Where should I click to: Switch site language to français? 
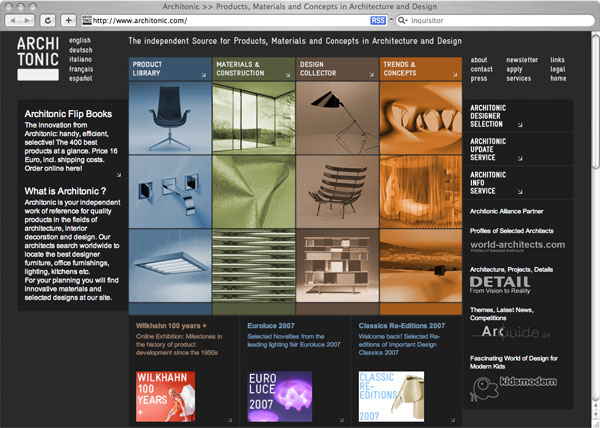(81, 69)
